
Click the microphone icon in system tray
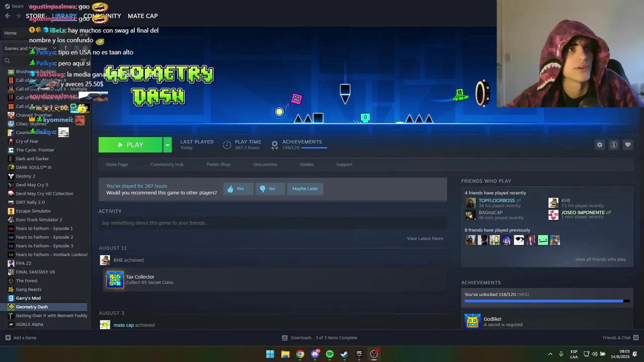561,354
